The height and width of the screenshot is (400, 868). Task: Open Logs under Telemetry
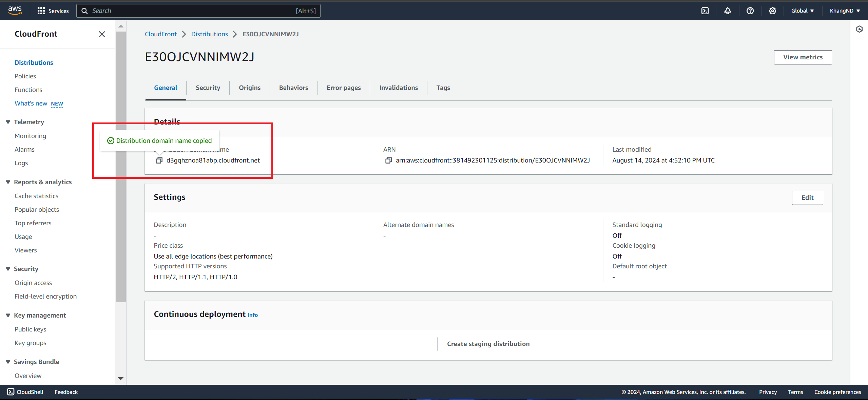21,163
